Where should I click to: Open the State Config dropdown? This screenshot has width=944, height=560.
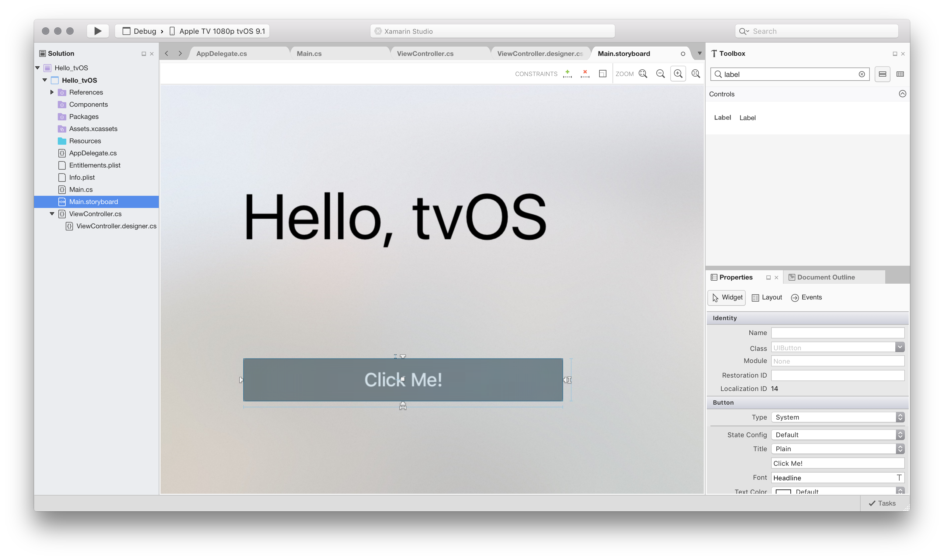(837, 435)
